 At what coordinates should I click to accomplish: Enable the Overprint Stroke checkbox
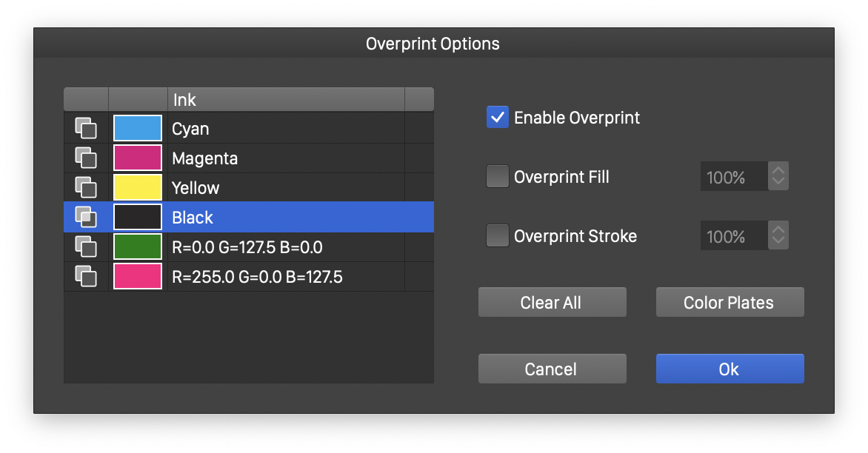click(x=497, y=236)
